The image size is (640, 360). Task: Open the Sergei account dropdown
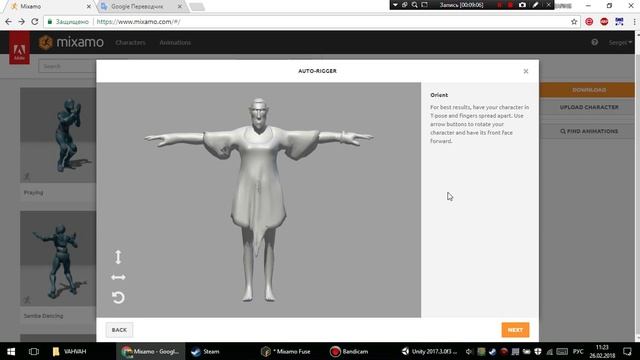click(620, 42)
